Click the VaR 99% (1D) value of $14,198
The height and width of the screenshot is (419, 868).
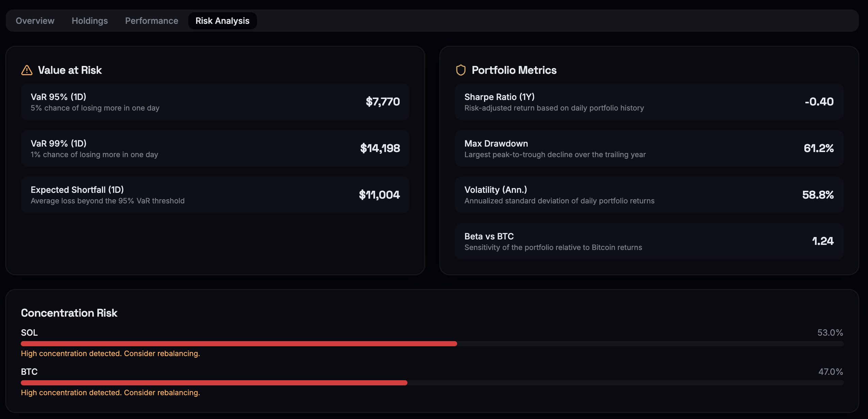point(380,148)
